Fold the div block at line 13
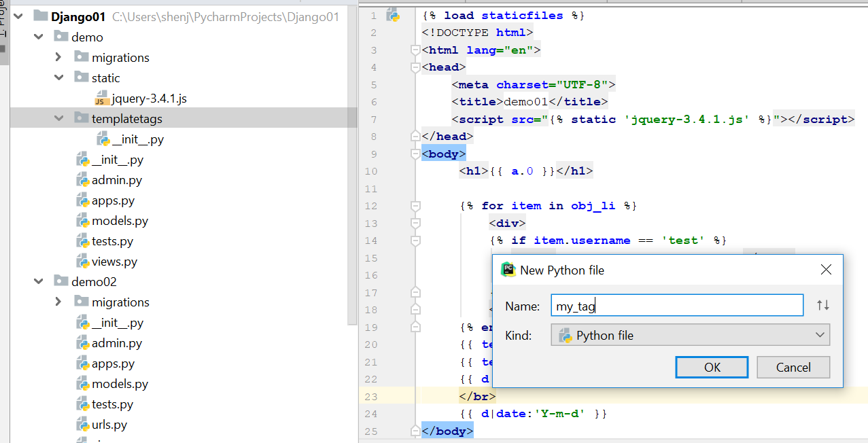868x443 pixels. coord(415,223)
